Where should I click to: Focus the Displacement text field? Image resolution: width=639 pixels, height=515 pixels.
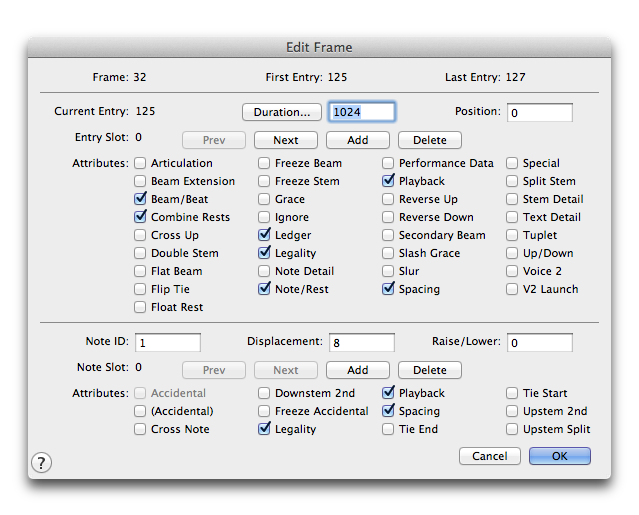(x=361, y=342)
